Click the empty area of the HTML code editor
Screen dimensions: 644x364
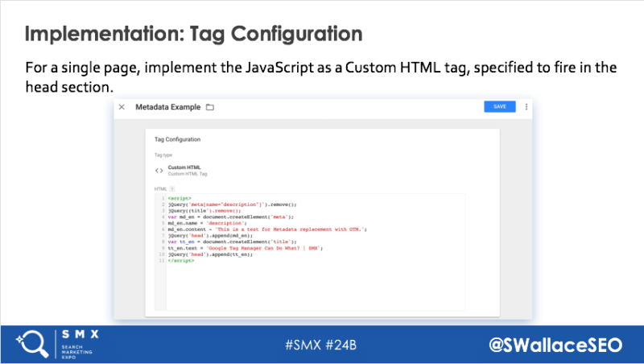316,287
